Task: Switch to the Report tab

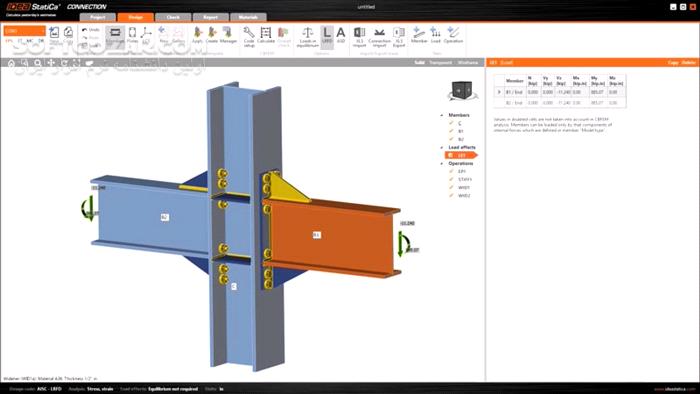Action: pyautogui.click(x=211, y=17)
